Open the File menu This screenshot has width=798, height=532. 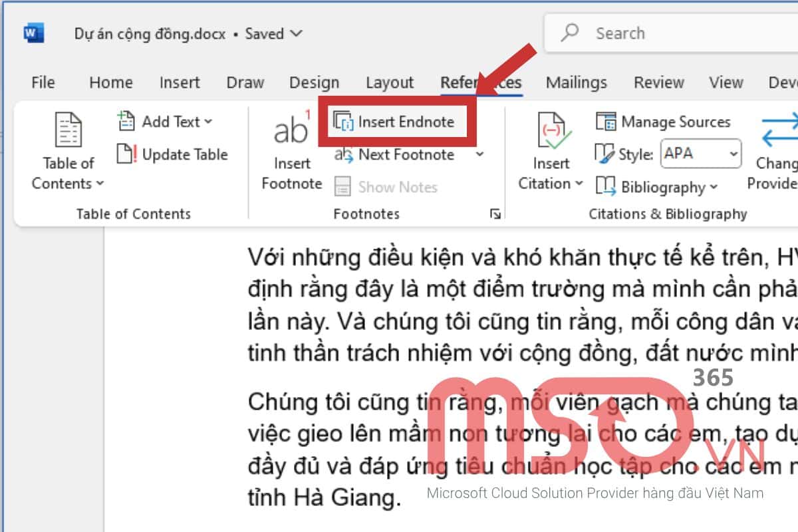point(43,82)
